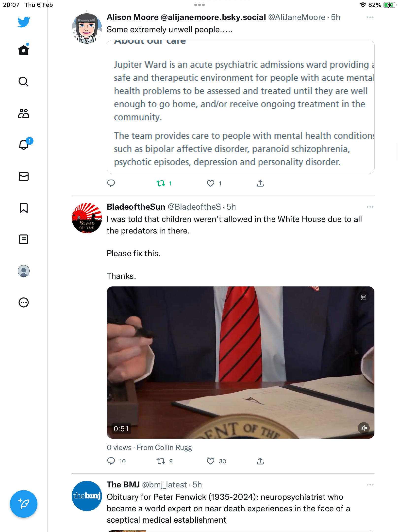
Task: Open Bookmarks icon in sidebar
Action: click(24, 208)
